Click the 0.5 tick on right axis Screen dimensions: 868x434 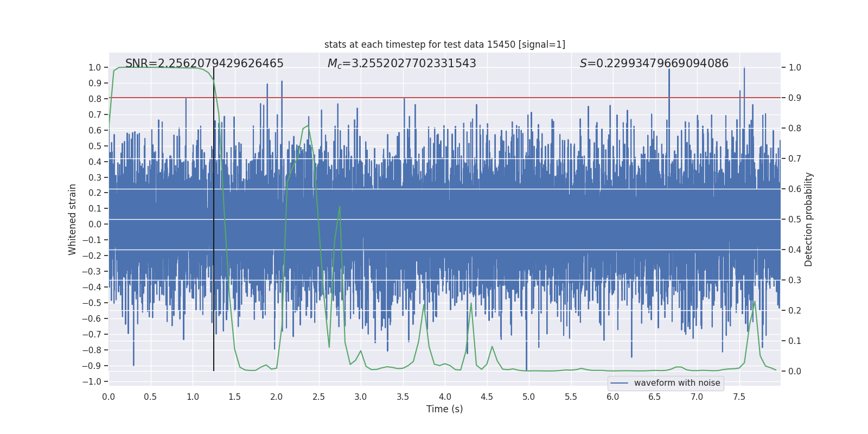pyautogui.click(x=795, y=219)
